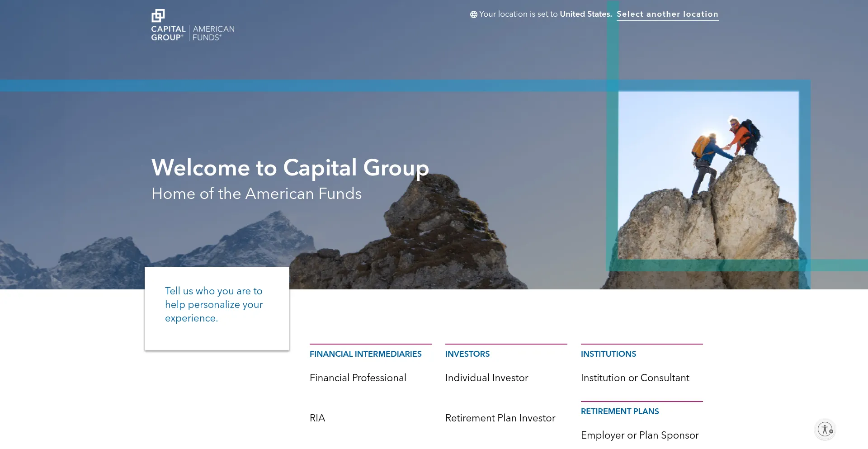Image resolution: width=868 pixels, height=449 pixels.
Task: Choose Financial Professional option
Action: (x=358, y=378)
